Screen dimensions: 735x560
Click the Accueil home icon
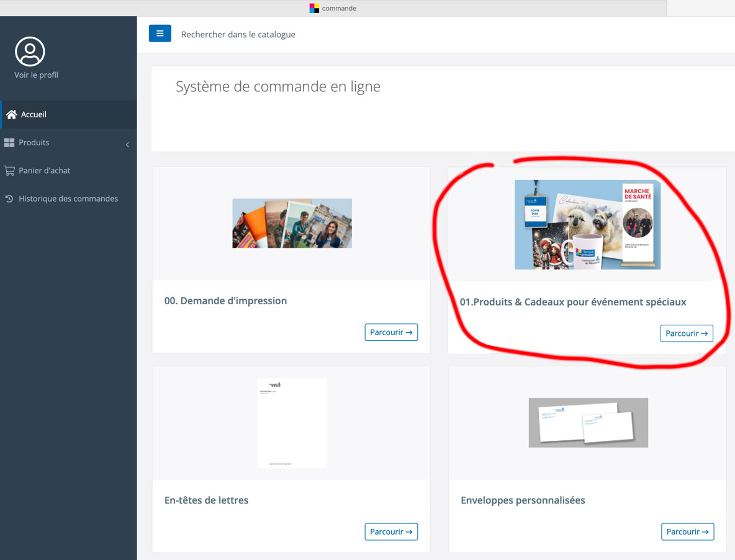11,115
